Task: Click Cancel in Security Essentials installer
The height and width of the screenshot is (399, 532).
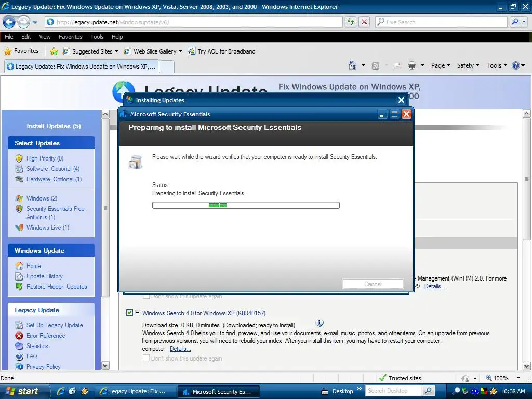Action: pos(373,284)
